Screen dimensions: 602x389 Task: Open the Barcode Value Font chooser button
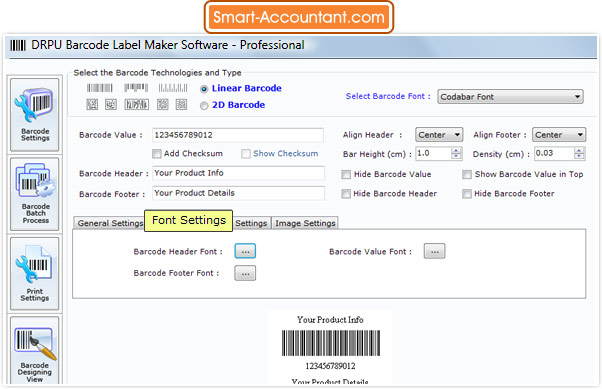435,252
